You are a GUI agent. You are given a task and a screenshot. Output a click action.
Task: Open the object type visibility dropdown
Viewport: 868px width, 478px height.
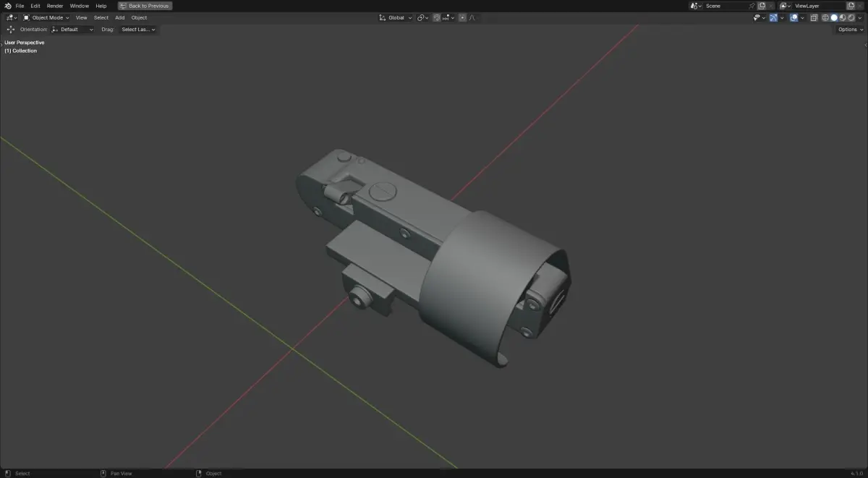759,17
